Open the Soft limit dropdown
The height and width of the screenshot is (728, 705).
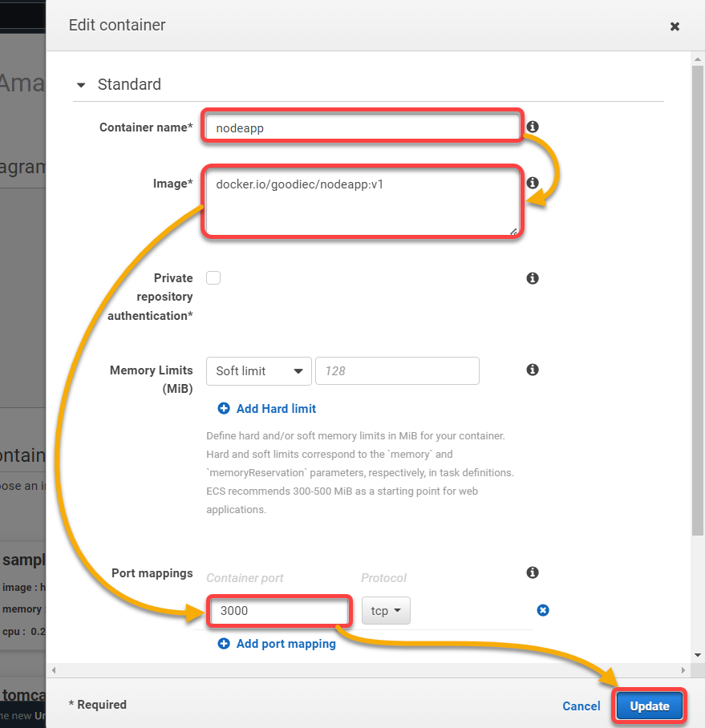(x=259, y=371)
